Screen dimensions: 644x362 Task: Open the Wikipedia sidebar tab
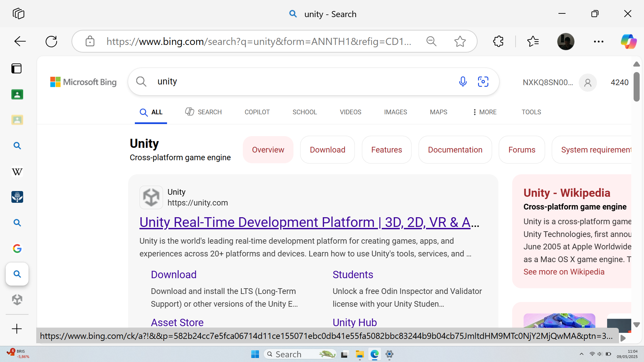click(x=17, y=172)
